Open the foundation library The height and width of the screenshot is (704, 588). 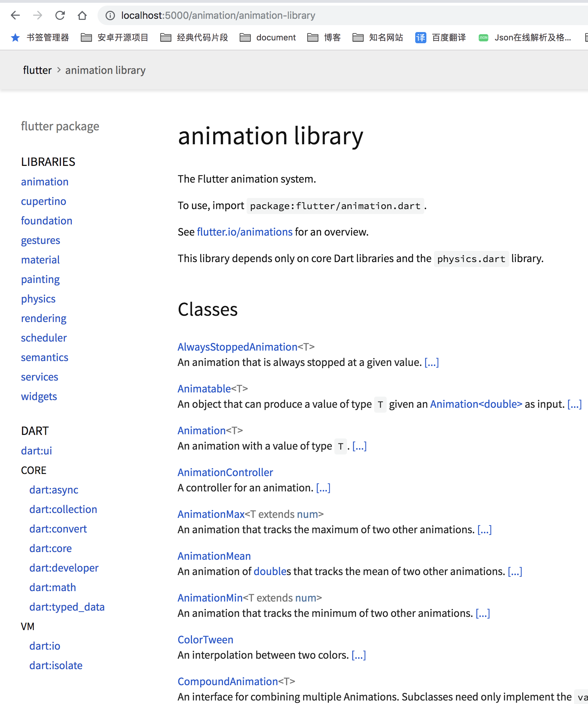47,221
